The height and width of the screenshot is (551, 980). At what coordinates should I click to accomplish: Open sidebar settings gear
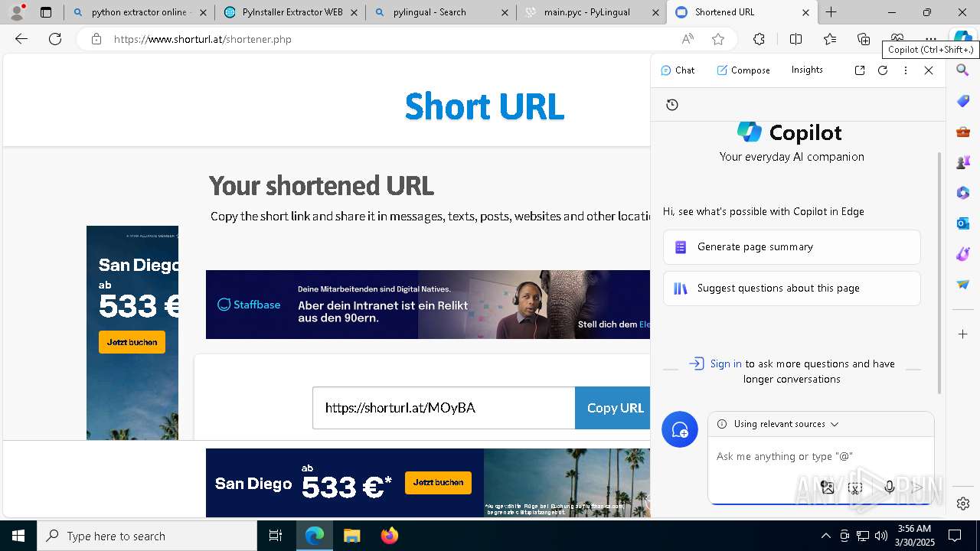tap(963, 504)
